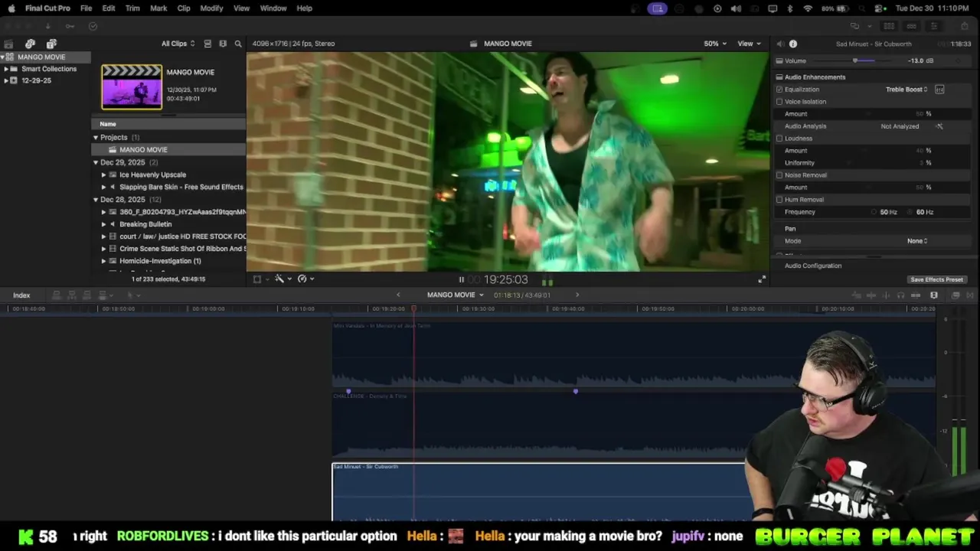Select the MANGO MOVIE project thumbnail
980x551 pixels.
[132, 86]
